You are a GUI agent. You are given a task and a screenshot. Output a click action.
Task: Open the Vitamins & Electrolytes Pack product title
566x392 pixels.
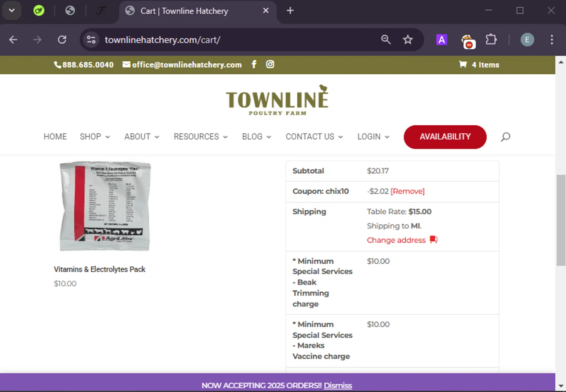coord(100,269)
